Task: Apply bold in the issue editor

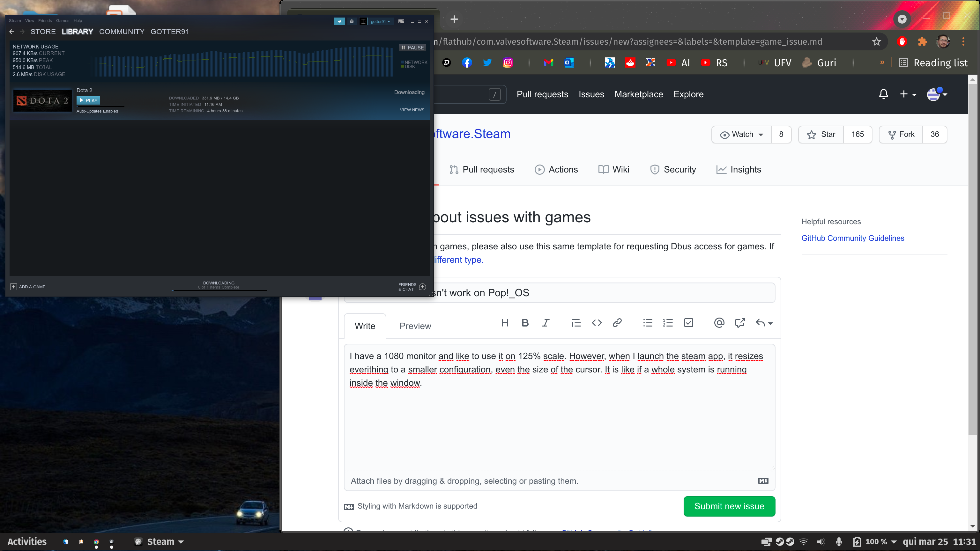Action: (525, 323)
